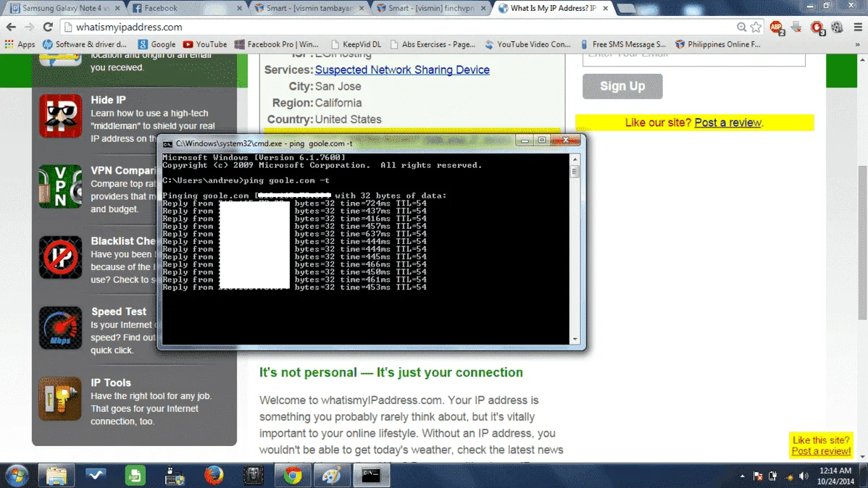
Task: Switch to the Samsung Galaxy Note 4 tab
Action: [x=65, y=8]
